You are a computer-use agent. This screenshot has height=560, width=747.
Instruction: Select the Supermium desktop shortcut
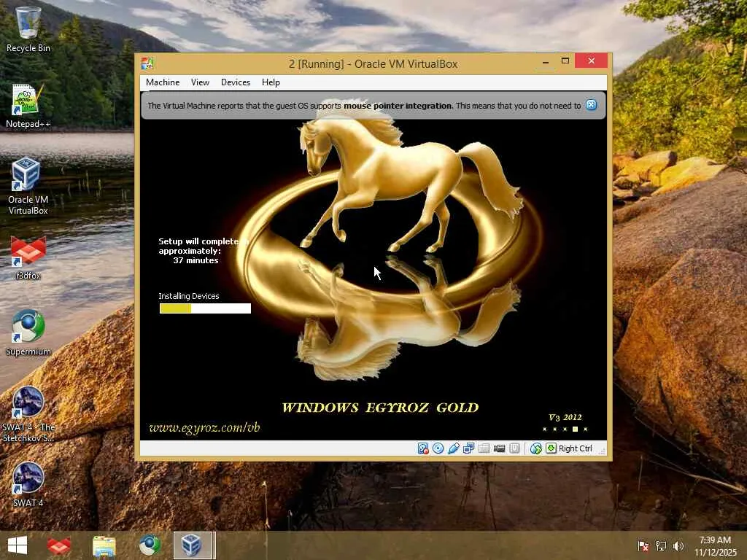click(28, 332)
